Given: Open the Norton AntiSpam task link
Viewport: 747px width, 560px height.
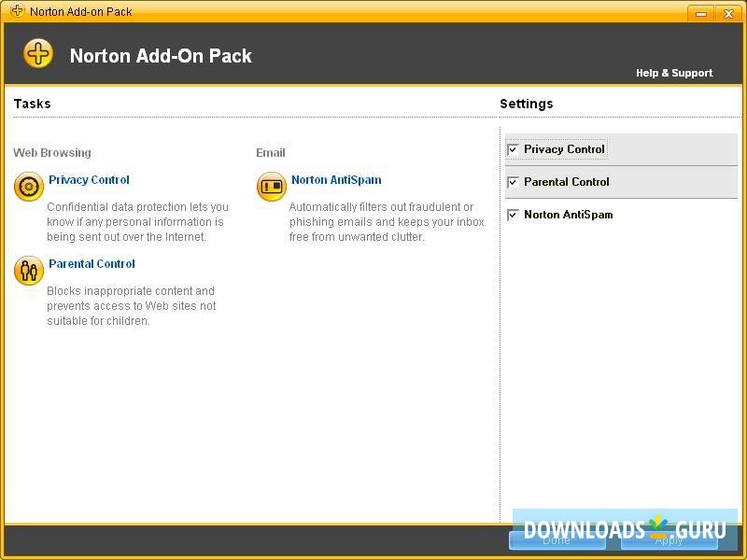Looking at the screenshot, I should 336,180.
